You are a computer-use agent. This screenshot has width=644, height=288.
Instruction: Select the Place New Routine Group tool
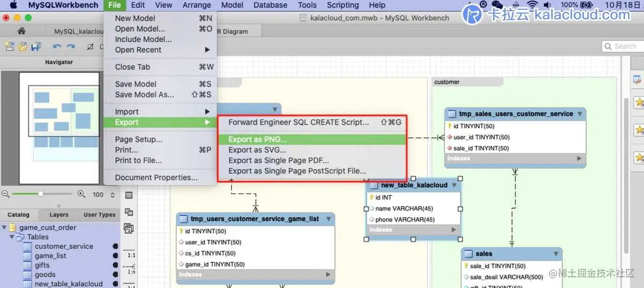129,229
